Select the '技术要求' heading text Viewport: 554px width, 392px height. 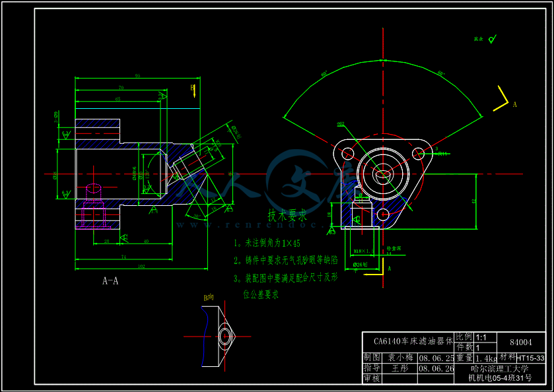click(x=288, y=214)
